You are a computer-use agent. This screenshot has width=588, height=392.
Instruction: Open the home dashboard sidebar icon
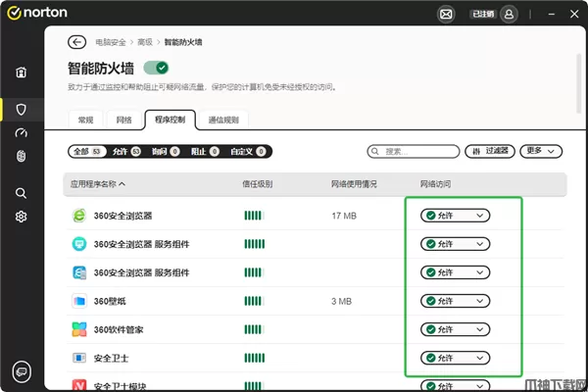click(21, 73)
